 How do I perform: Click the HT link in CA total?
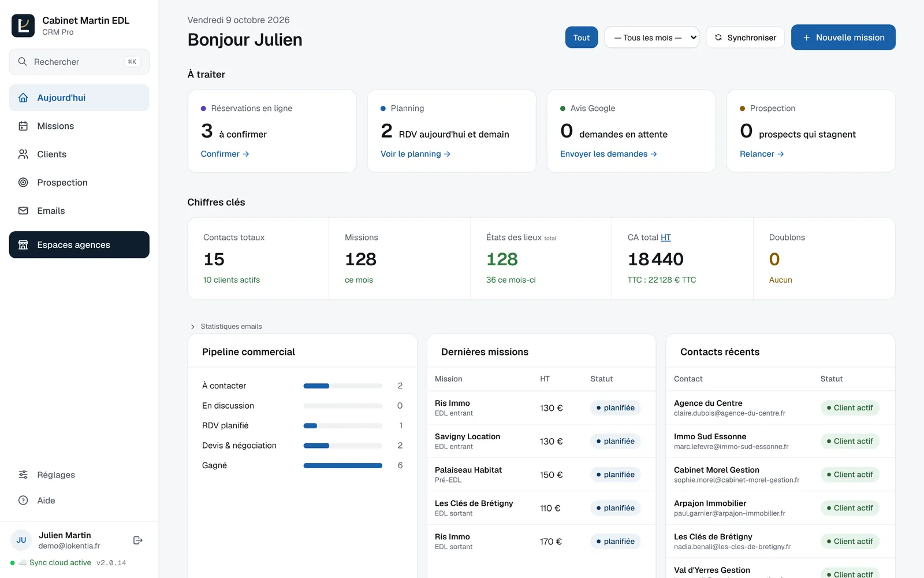666,238
